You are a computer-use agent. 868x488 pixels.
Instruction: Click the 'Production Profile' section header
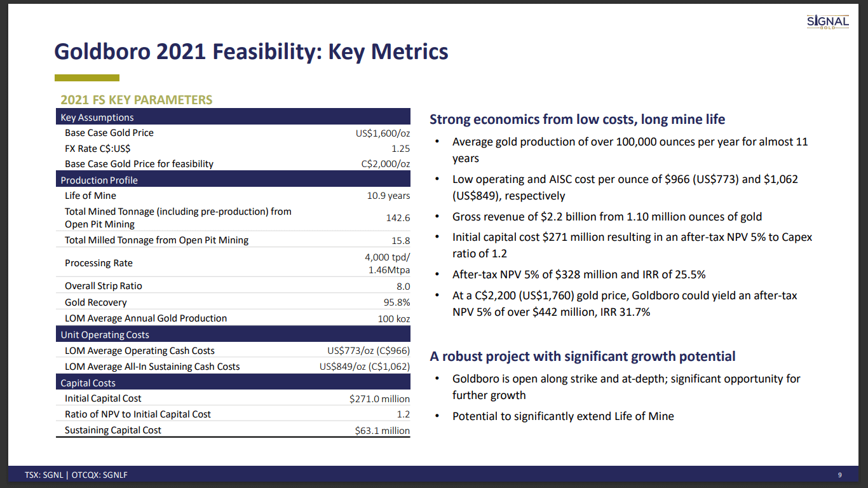[233, 180]
